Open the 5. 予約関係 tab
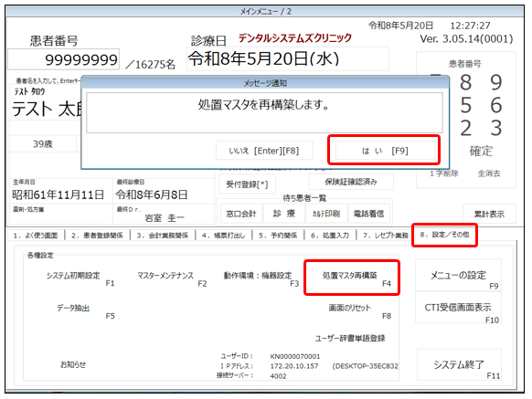Image resolution: width=532 pixels, height=399 pixels. (x=278, y=236)
